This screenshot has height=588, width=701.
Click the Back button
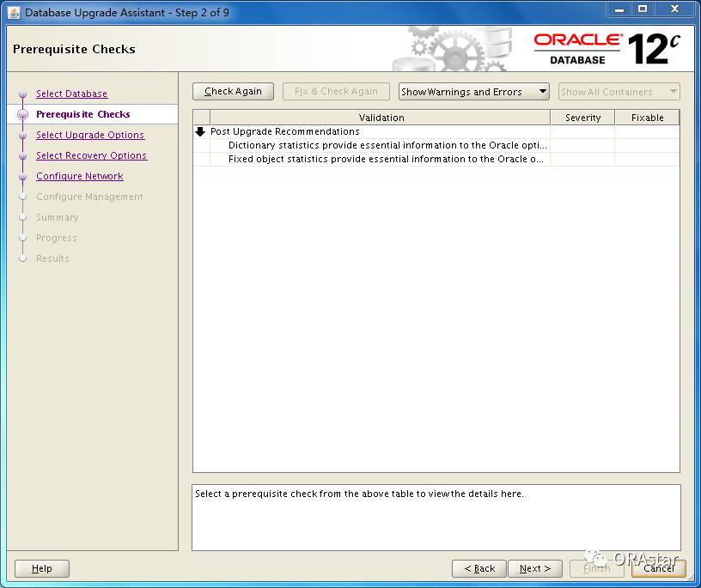(x=479, y=568)
